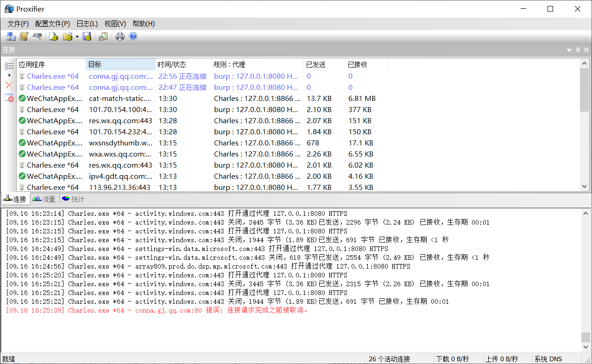Sort by 时间/状态 column header
Screen dimensions: 592x364
click(183, 64)
